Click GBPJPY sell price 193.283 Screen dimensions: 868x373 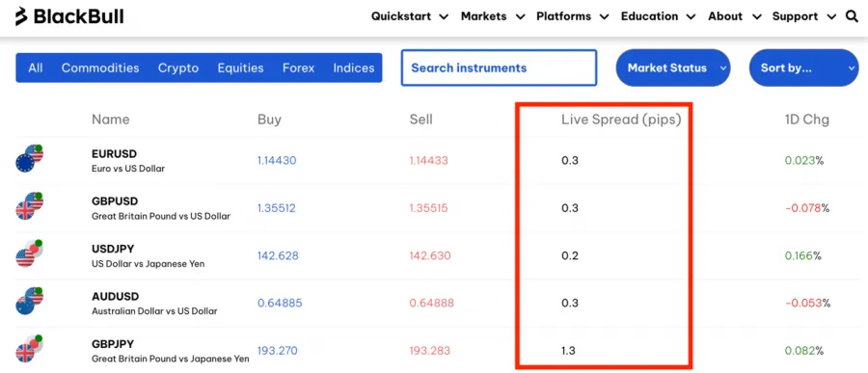430,351
